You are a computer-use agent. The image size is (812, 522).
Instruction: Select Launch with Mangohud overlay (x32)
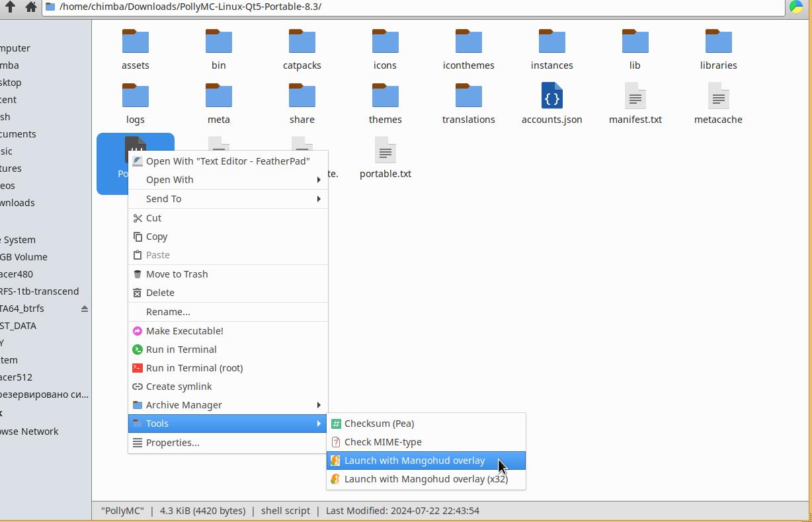point(426,479)
